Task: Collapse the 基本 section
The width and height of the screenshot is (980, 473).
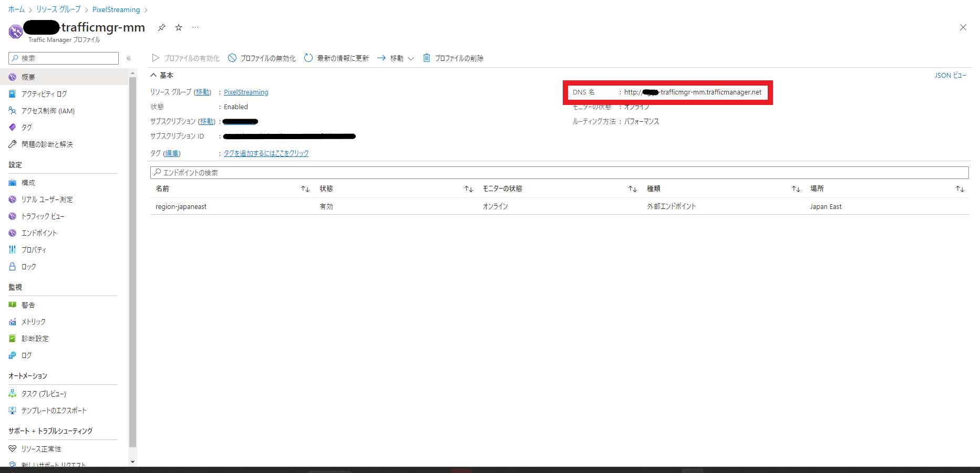Action: click(153, 75)
